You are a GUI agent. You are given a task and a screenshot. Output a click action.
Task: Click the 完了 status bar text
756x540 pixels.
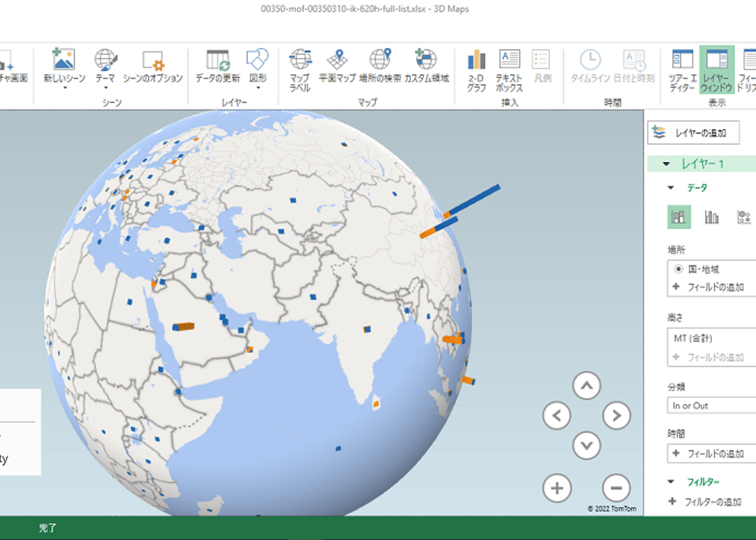[47, 528]
